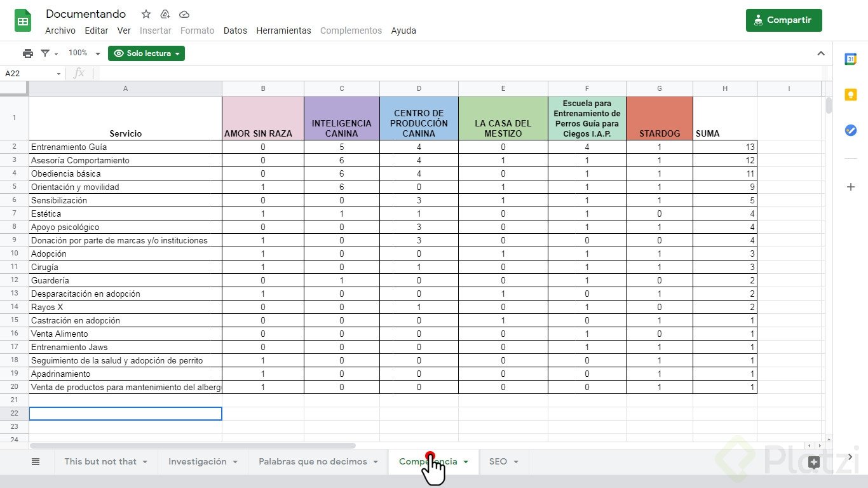Screen dimensions: 868x488
Task: Switch to the This but not that sheet
Action: pyautogui.click(x=100, y=462)
